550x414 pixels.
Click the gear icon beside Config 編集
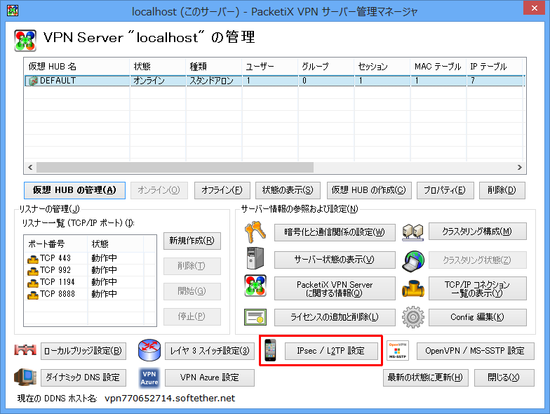[413, 317]
